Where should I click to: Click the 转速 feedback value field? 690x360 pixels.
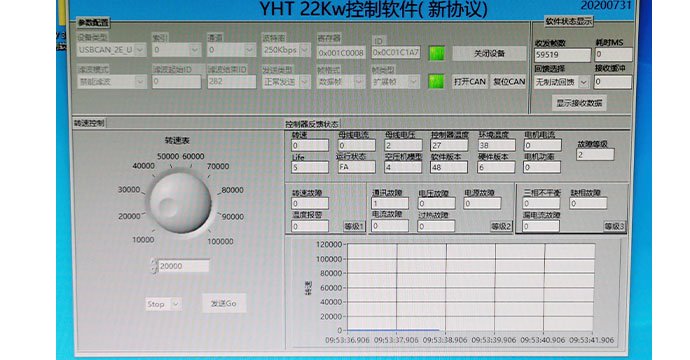coord(310,145)
